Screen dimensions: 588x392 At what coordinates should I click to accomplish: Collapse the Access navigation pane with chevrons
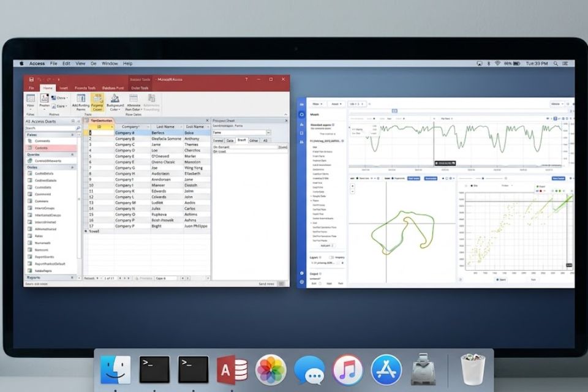pyautogui.click(x=78, y=121)
